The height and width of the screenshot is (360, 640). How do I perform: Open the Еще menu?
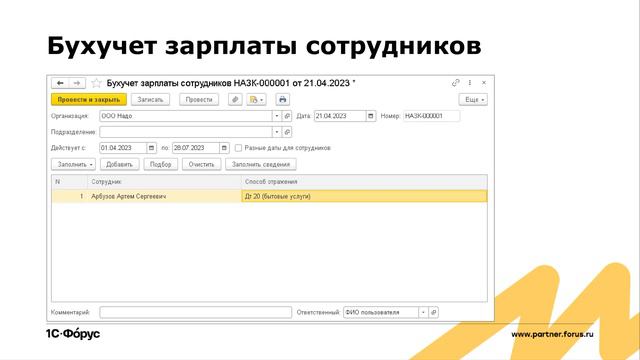473,100
